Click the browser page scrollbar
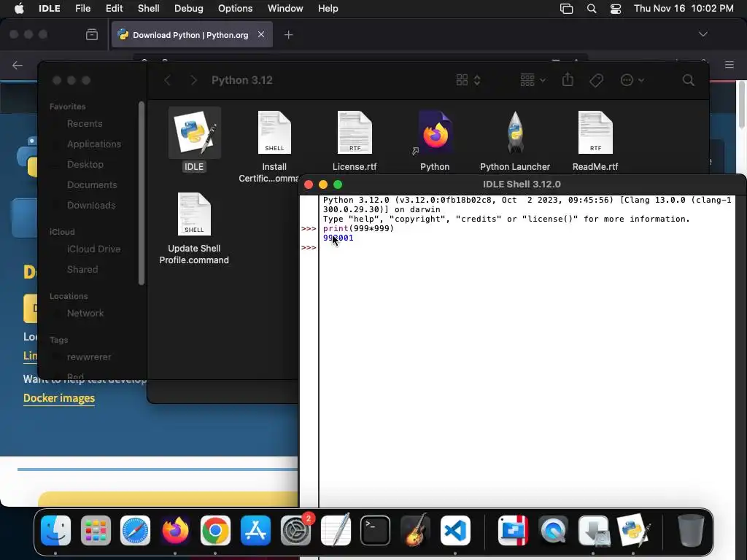747x560 pixels. 741,104
